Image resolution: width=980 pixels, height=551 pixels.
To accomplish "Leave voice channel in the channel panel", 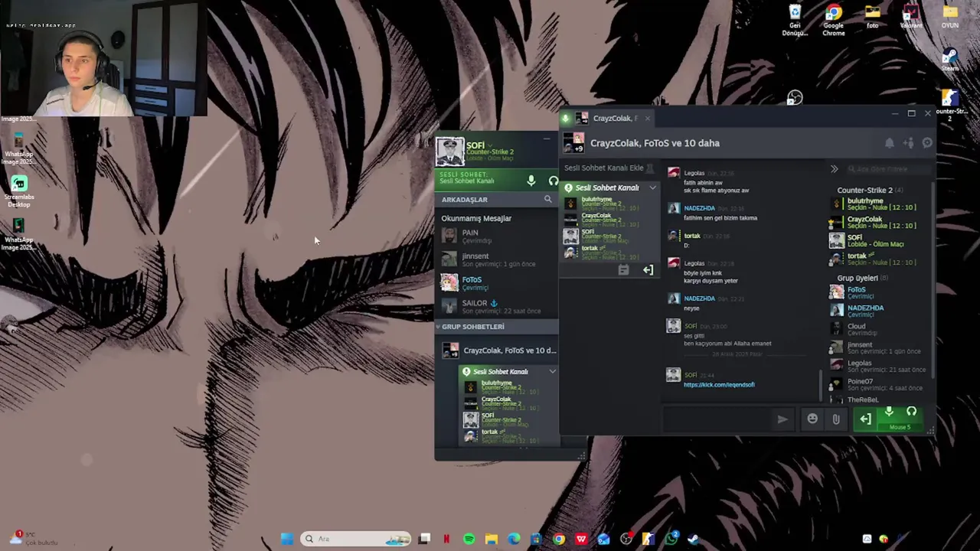I will coord(648,269).
